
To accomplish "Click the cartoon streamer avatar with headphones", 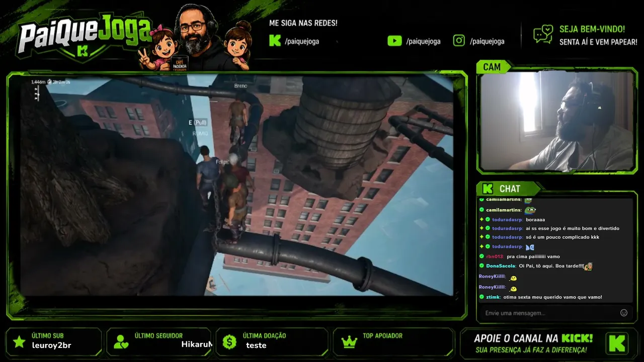I will 197,38.
